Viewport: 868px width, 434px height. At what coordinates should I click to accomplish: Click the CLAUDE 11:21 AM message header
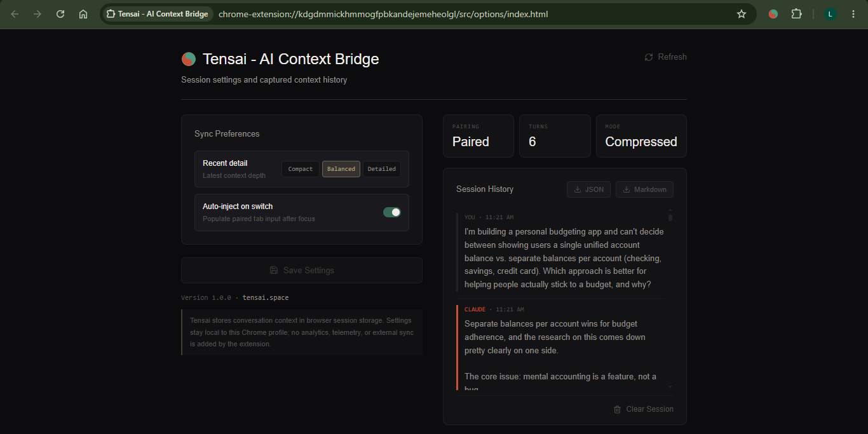(494, 309)
